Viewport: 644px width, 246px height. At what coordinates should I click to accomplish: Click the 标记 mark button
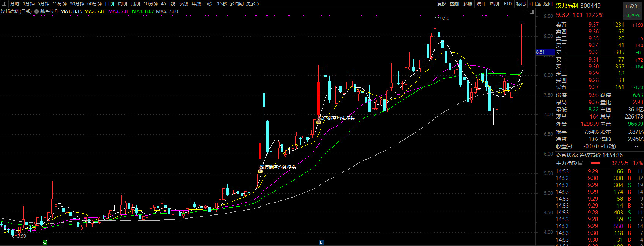521,3
